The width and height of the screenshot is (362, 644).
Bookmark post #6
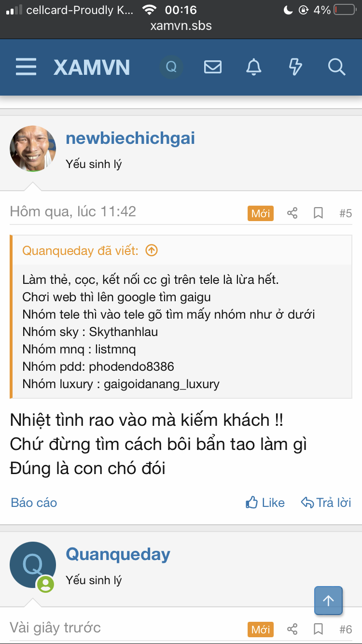319,629
